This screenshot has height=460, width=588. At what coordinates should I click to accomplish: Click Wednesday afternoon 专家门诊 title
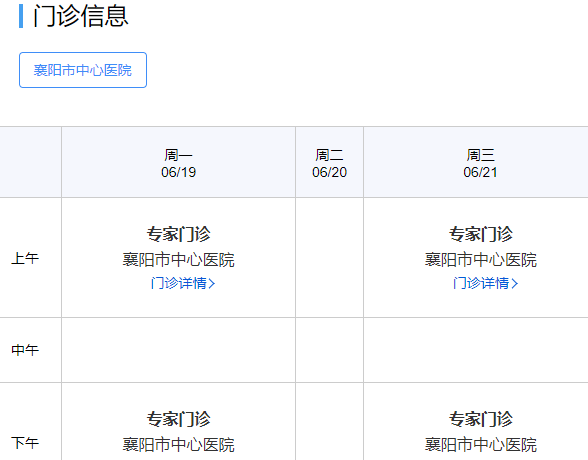481,419
